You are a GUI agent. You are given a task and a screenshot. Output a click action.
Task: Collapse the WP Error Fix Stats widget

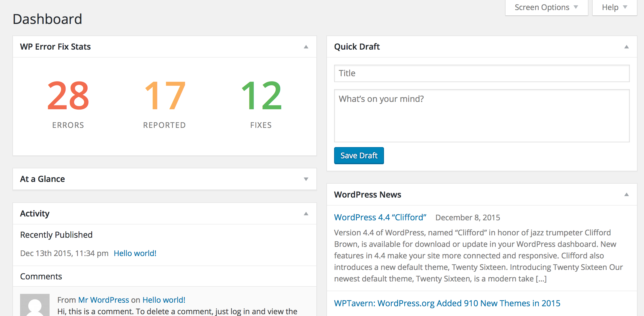[x=306, y=47]
